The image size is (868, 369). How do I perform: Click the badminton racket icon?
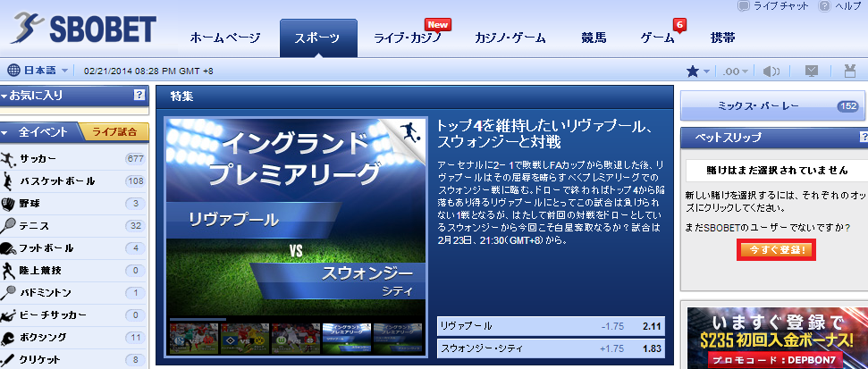point(8,293)
